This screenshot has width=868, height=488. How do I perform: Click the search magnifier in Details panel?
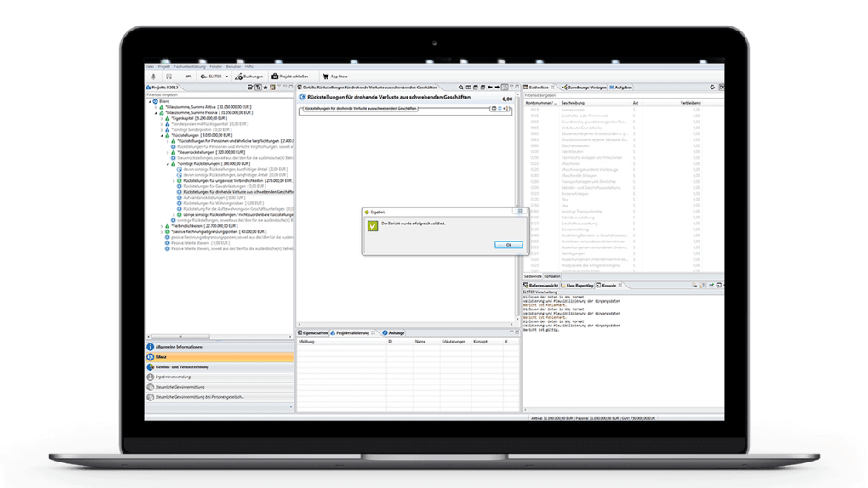[x=461, y=88]
